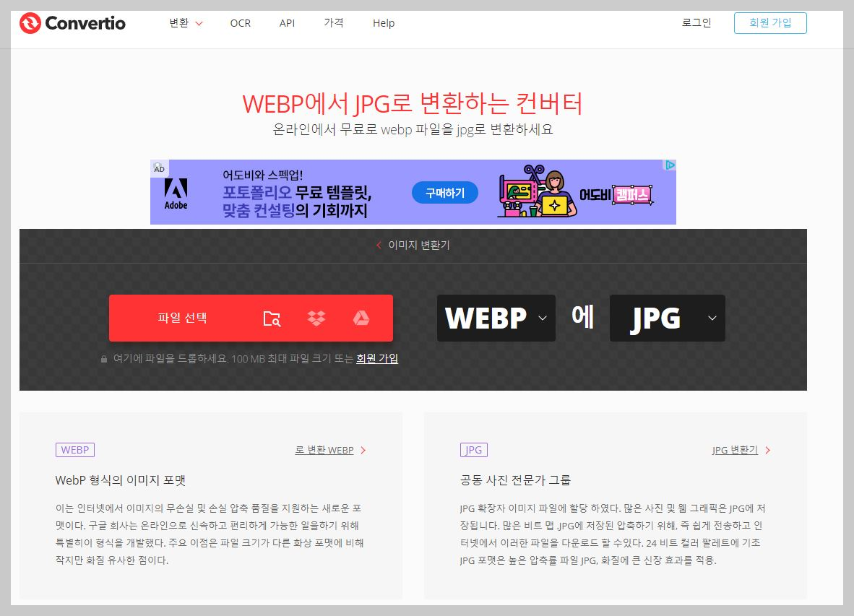Open the 변환 dropdown menu
Image resolution: width=854 pixels, height=616 pixels.
point(186,23)
